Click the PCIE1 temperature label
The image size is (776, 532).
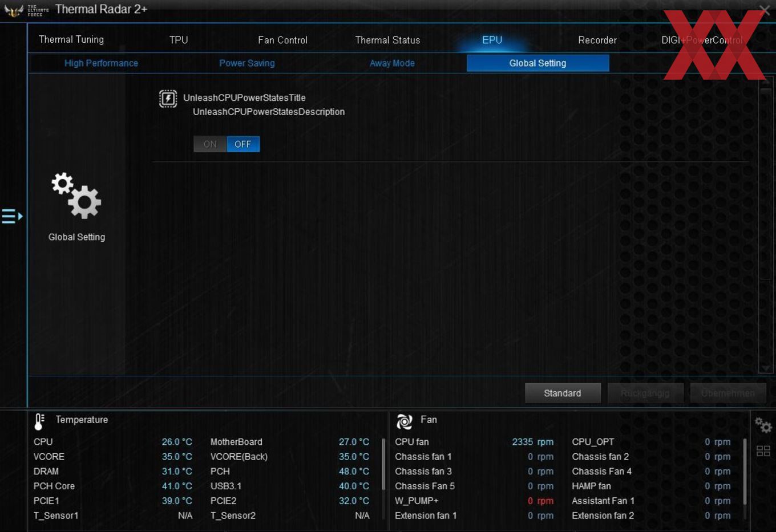tap(46, 501)
